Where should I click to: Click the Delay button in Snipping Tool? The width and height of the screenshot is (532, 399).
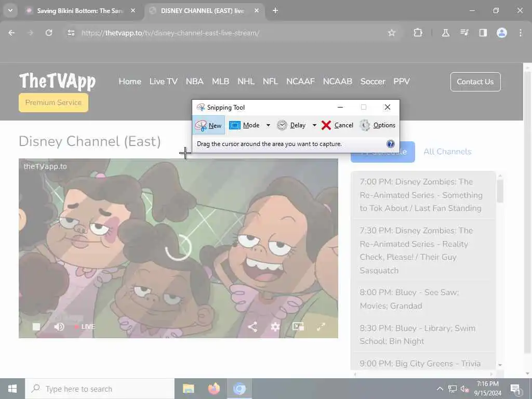(291, 125)
